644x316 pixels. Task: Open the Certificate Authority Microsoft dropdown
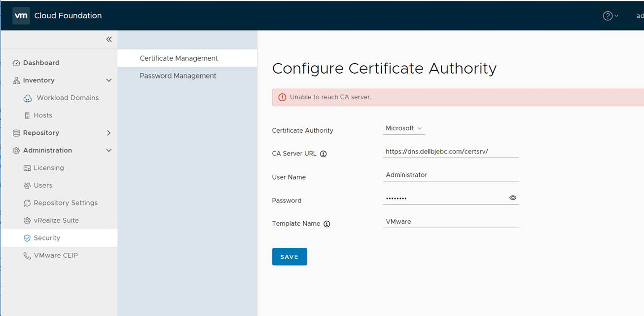[404, 128]
